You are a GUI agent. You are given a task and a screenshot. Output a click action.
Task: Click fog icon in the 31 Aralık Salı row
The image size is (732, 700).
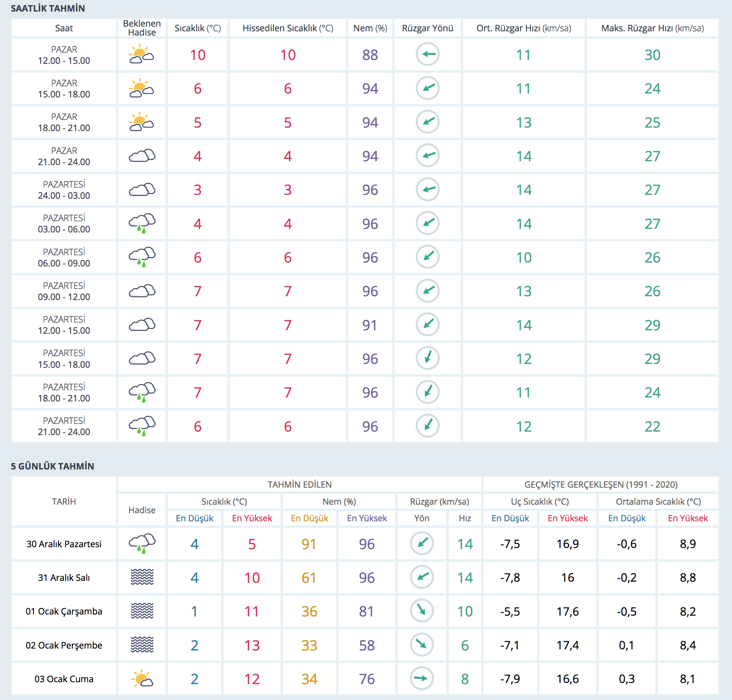click(x=142, y=577)
